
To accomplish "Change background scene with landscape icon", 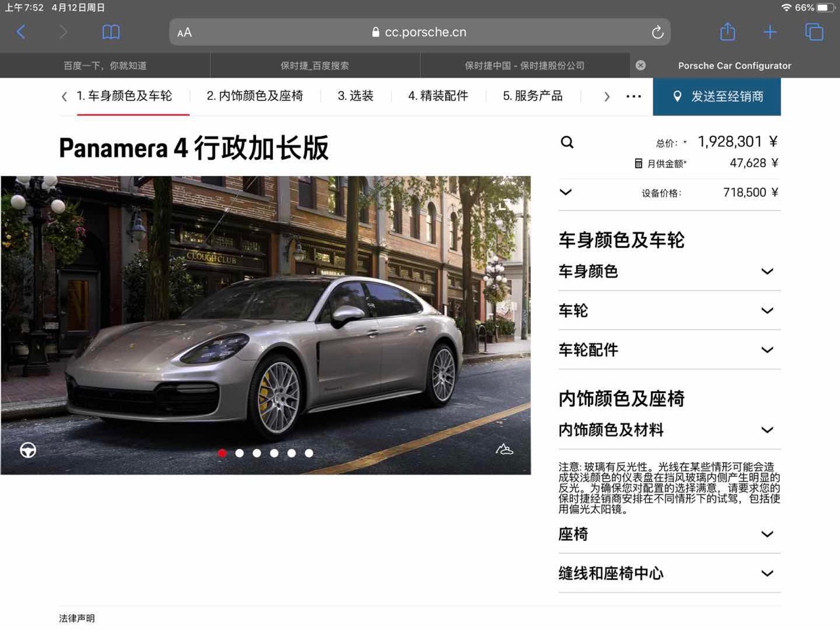I will [x=504, y=450].
